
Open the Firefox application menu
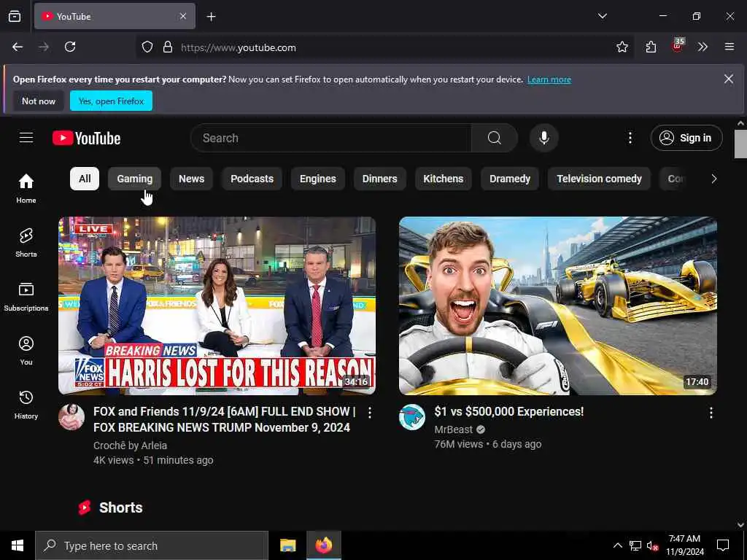(x=729, y=47)
